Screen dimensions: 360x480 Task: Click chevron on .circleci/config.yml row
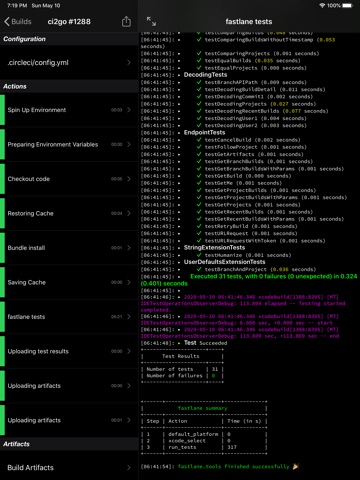click(129, 63)
